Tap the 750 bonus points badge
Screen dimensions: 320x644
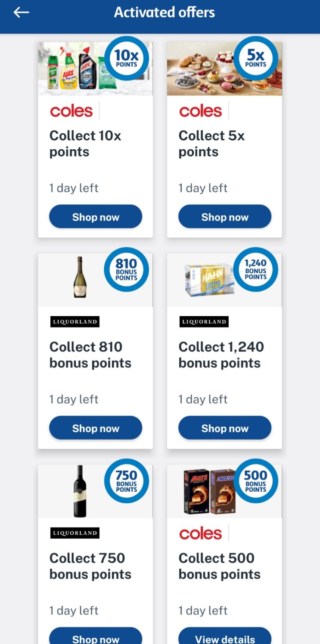(126, 481)
